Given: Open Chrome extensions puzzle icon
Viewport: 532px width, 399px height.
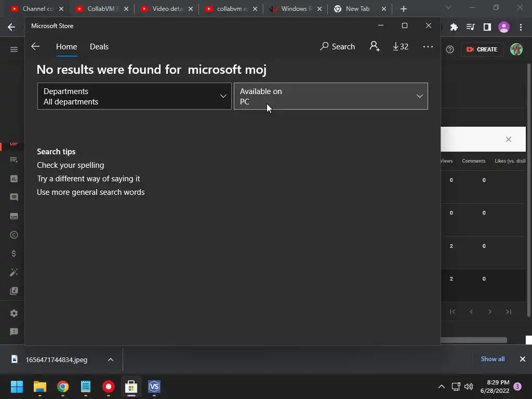Looking at the screenshot, I should [454, 27].
